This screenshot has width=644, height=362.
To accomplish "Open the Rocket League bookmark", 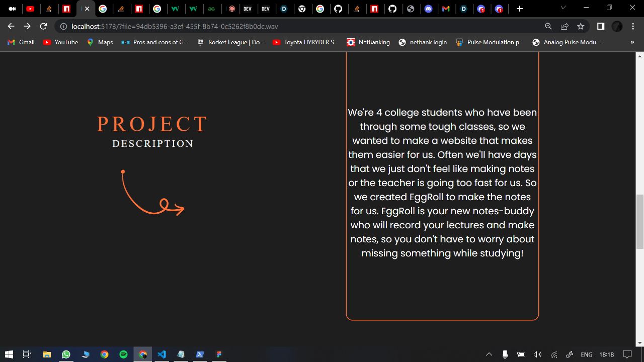I will click(x=230, y=42).
